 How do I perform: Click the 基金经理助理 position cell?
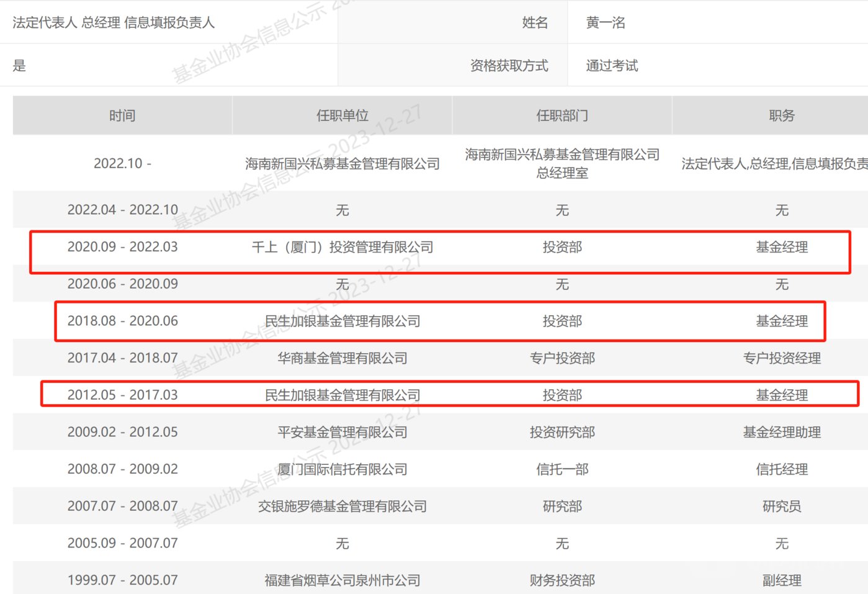782,432
